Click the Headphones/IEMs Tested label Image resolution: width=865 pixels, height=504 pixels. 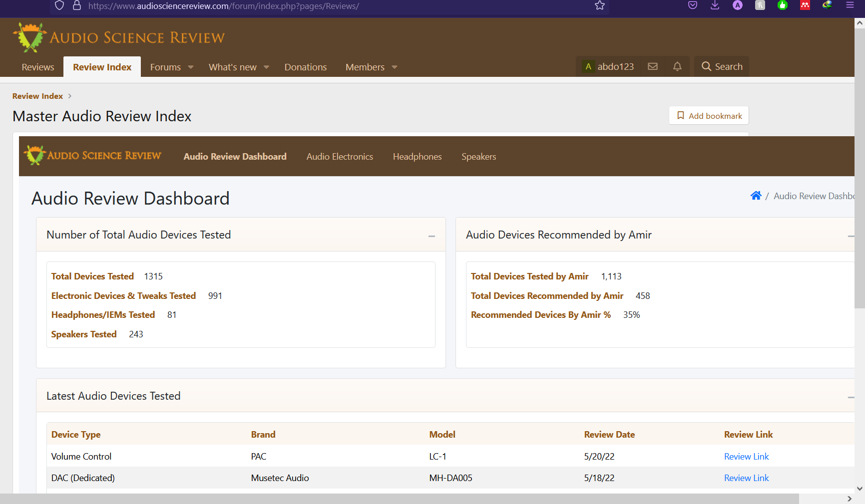[103, 314]
